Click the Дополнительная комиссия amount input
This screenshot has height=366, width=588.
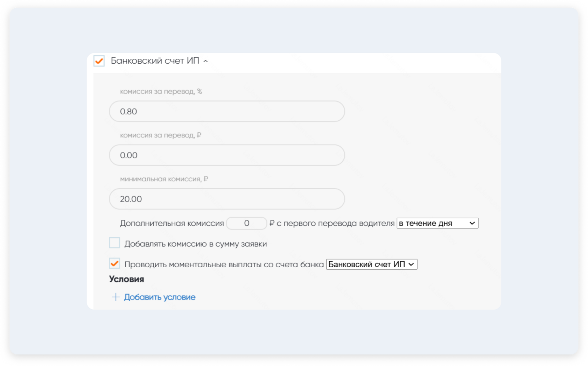pos(246,223)
